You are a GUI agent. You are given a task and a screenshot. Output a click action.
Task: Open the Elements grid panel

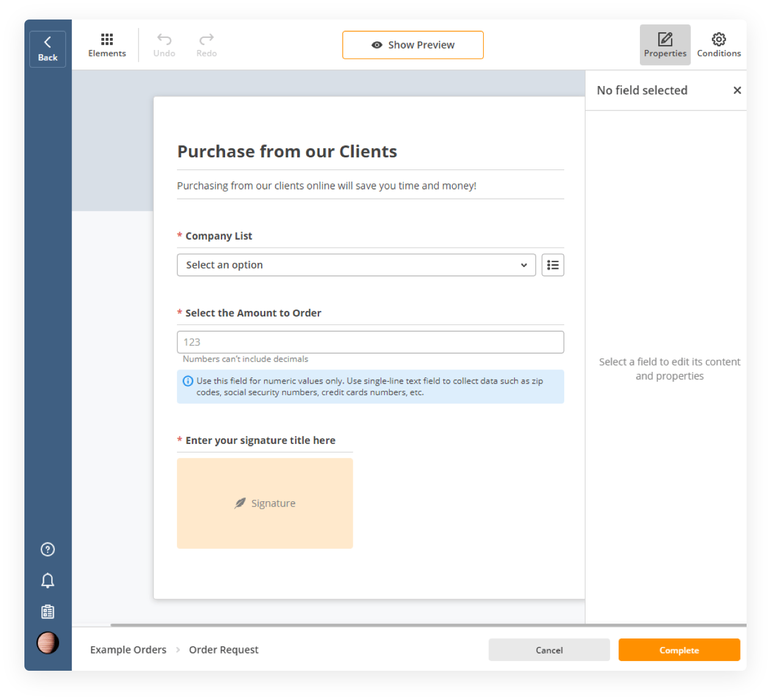pos(107,45)
